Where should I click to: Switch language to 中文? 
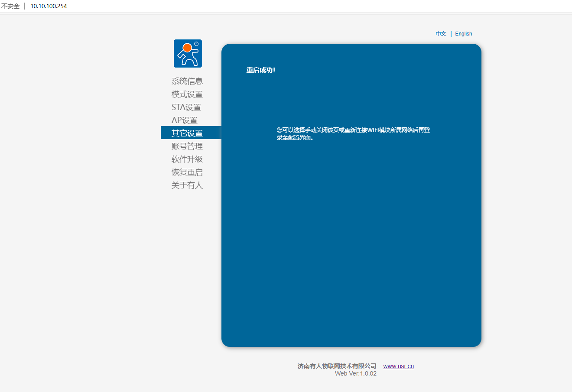tap(441, 34)
